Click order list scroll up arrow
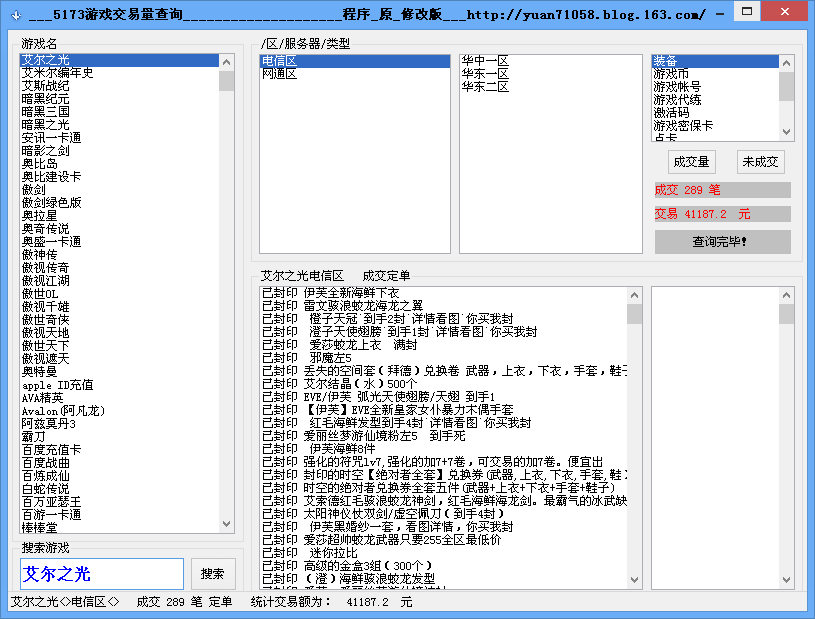 635,295
